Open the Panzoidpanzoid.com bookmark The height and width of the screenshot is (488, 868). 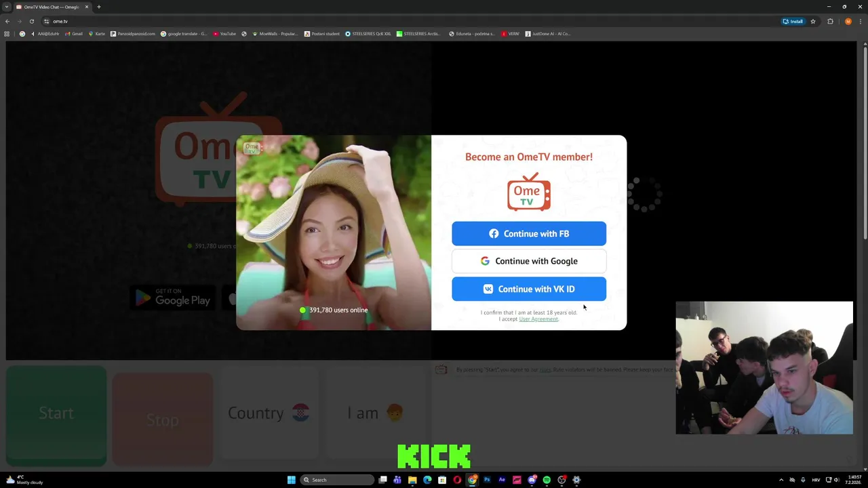point(133,34)
